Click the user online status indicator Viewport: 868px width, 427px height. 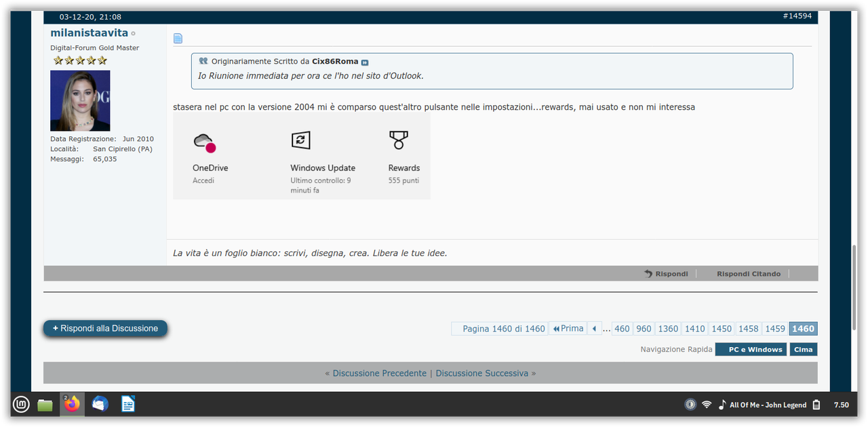(x=133, y=33)
